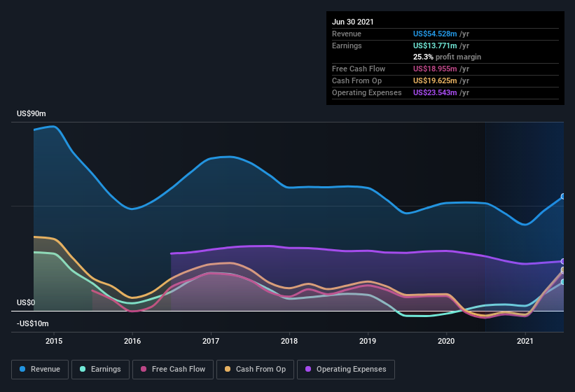Click the US$23.543m operating expenses value
The image size is (575, 392).
[x=435, y=92]
